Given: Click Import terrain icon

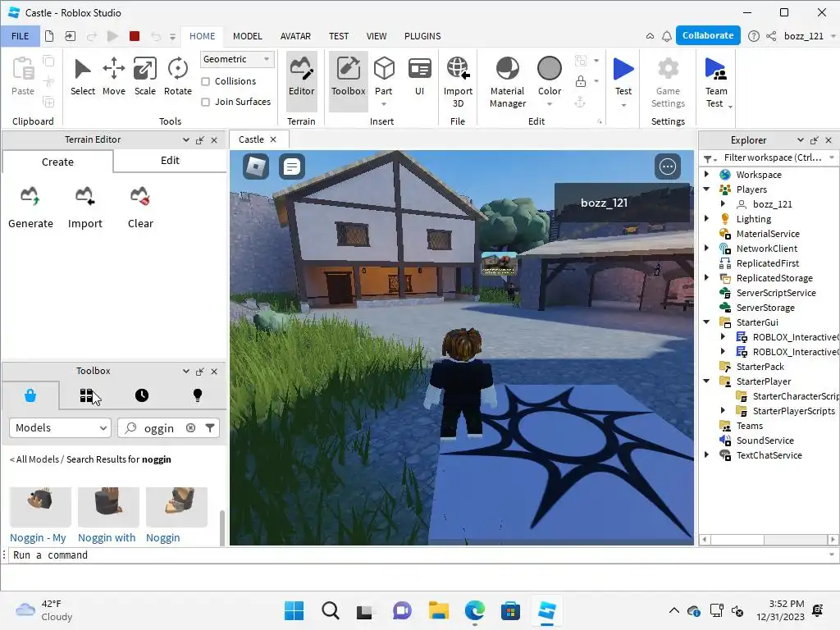Looking at the screenshot, I should (x=84, y=208).
